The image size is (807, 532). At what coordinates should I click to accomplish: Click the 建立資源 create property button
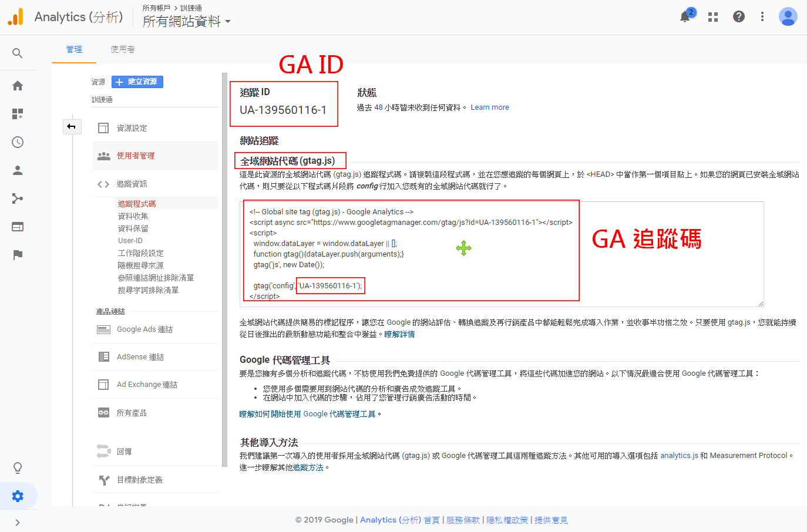(x=137, y=82)
